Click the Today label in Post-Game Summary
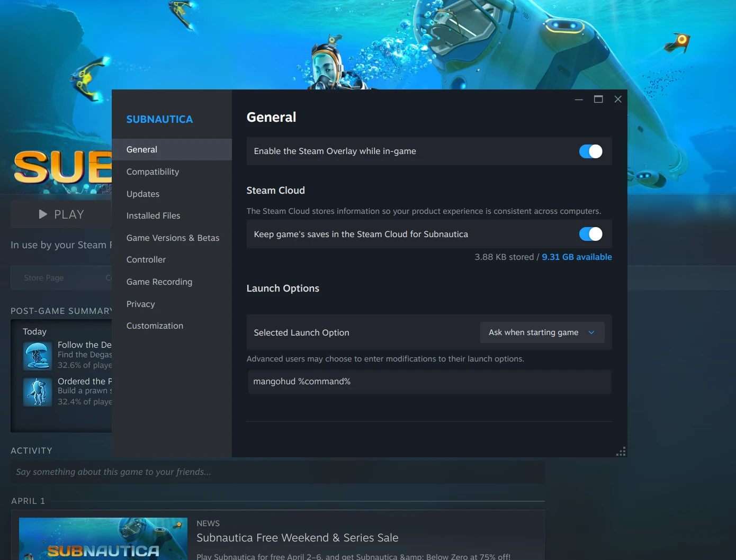 (35, 331)
